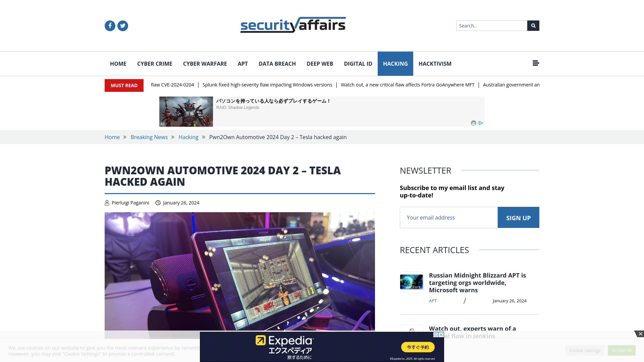Image resolution: width=644 pixels, height=362 pixels.
Task: Expand the navigation overflow menu
Action: (x=536, y=63)
